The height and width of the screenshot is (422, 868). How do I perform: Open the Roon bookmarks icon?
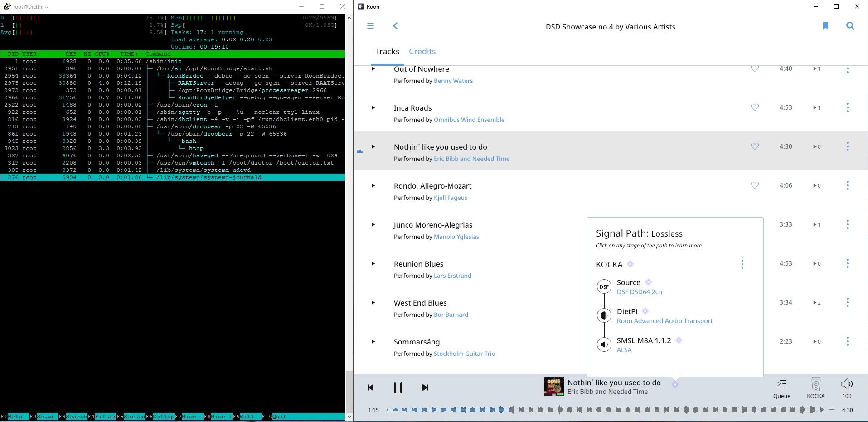pyautogui.click(x=825, y=26)
